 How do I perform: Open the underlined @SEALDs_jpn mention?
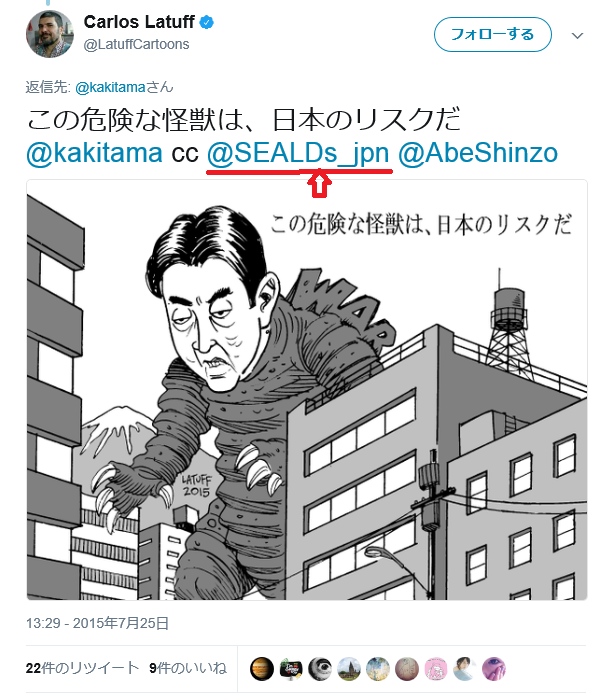click(x=298, y=153)
